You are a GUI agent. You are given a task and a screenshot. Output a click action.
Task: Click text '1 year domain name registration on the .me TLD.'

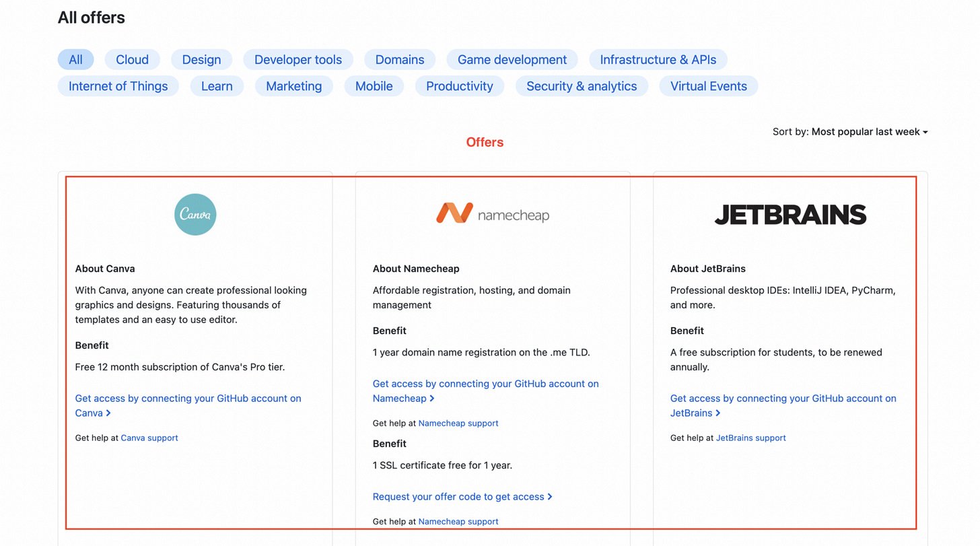[x=481, y=352]
